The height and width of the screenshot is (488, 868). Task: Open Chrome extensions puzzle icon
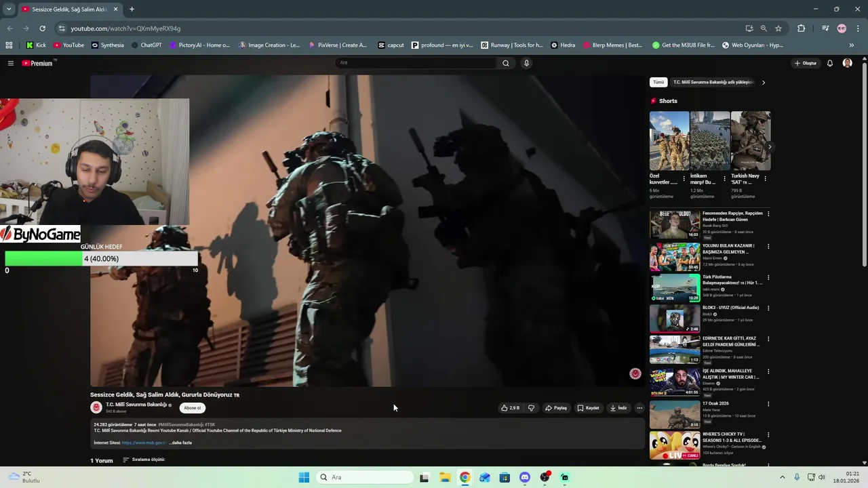coord(802,28)
